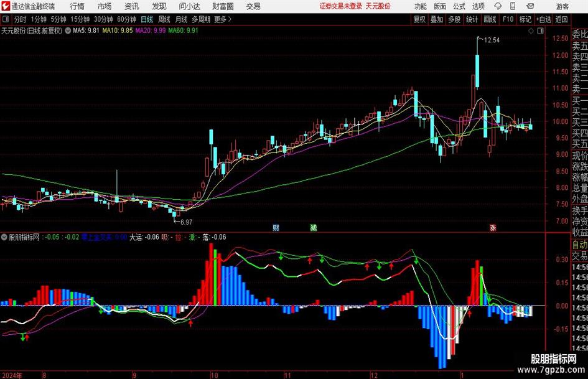The width and height of the screenshot is (588, 379).
Task: Click the 返回 back button
Action: (x=561, y=19)
